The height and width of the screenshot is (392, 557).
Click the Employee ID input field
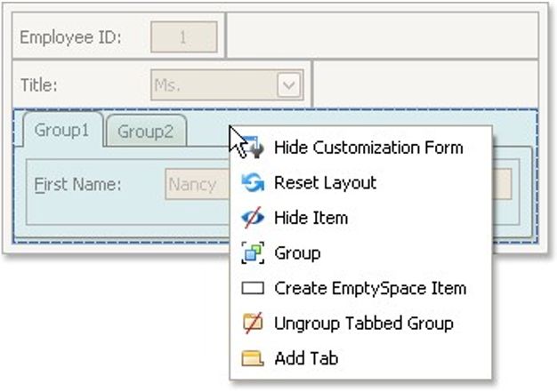[184, 37]
